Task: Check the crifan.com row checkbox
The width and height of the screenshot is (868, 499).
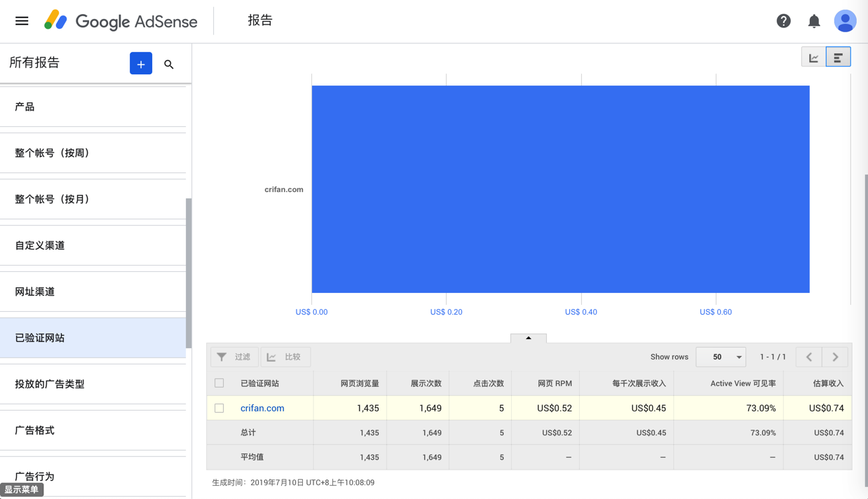Action: (x=219, y=408)
